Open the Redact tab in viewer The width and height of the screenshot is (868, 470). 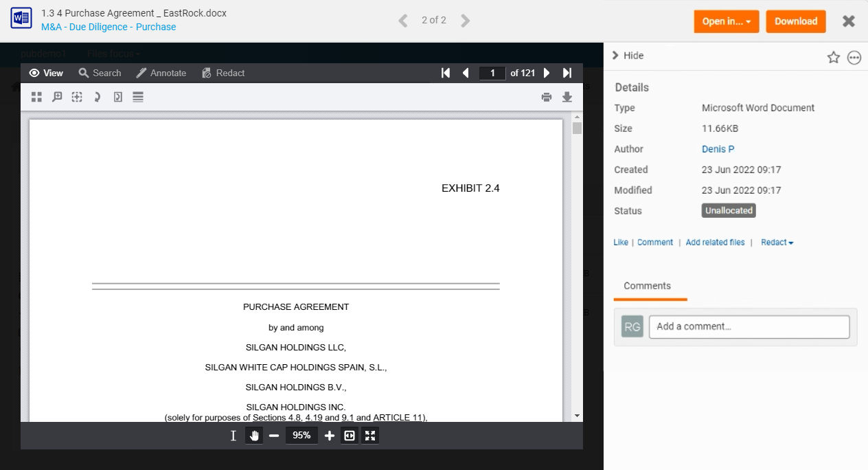pos(223,73)
